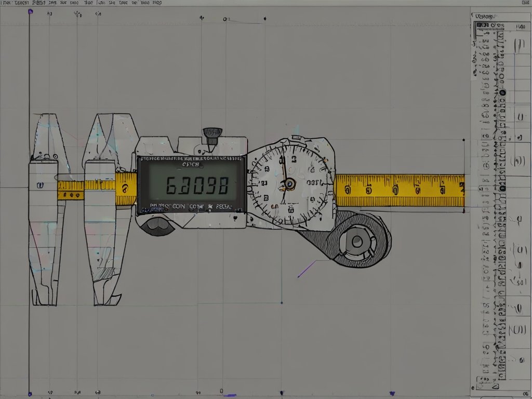Image resolution: width=532 pixels, height=399 pixels.
Task: Select the purple diagonal leader line below the dial
Action: point(307,269)
